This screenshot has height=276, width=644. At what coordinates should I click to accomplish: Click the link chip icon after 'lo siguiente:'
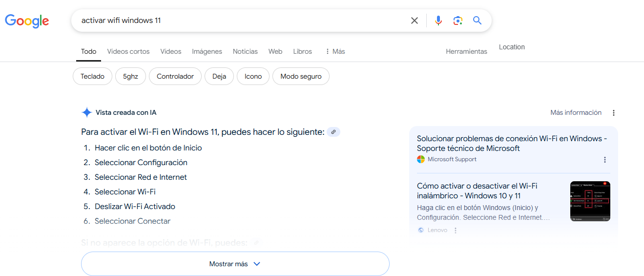[x=333, y=132]
